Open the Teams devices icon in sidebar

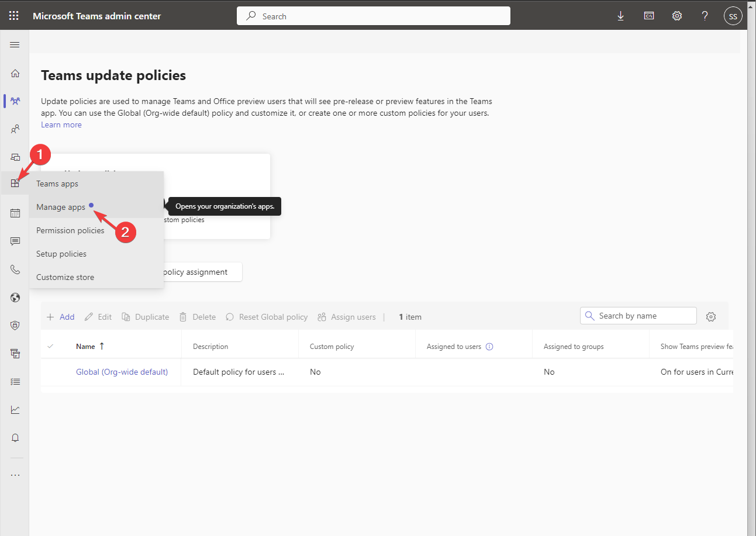point(15,157)
